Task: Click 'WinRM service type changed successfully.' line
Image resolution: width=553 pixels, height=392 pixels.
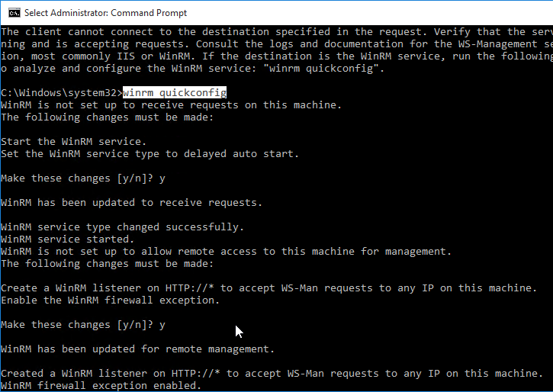Action: coord(122,227)
